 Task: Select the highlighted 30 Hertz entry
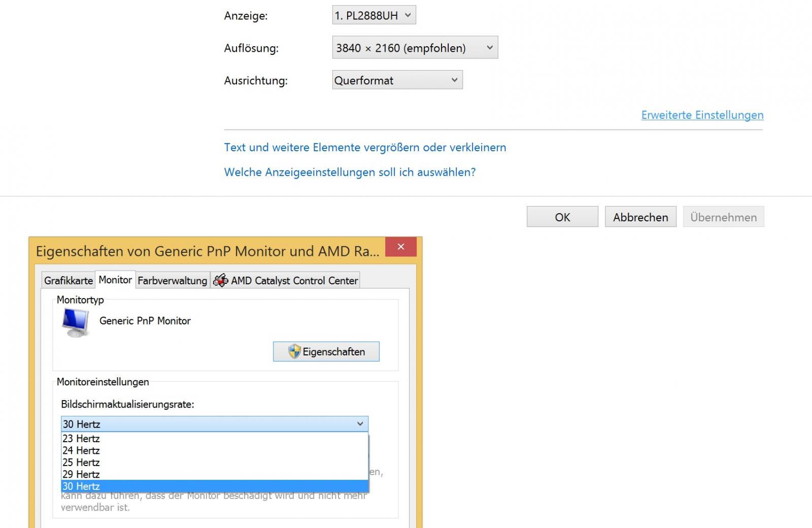click(214, 486)
